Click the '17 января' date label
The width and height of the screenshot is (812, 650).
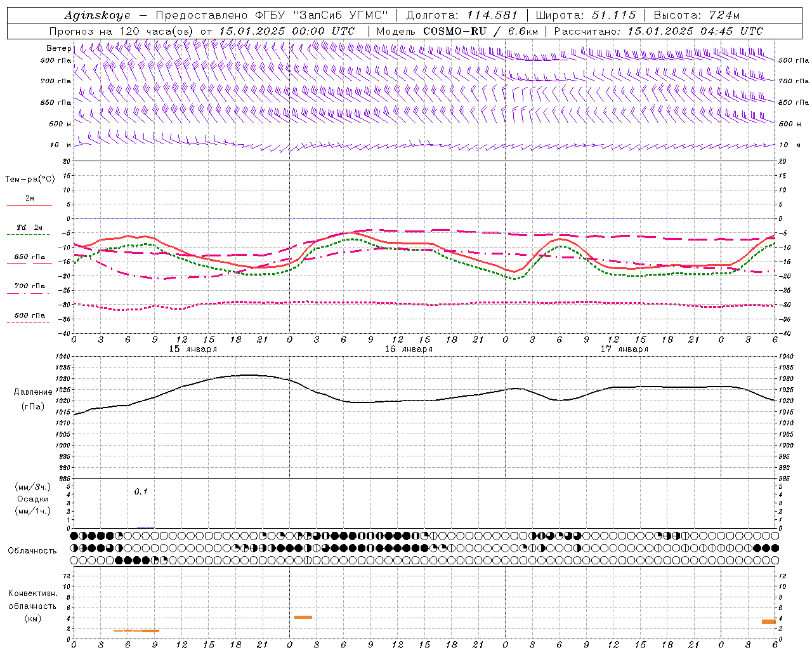click(x=624, y=349)
